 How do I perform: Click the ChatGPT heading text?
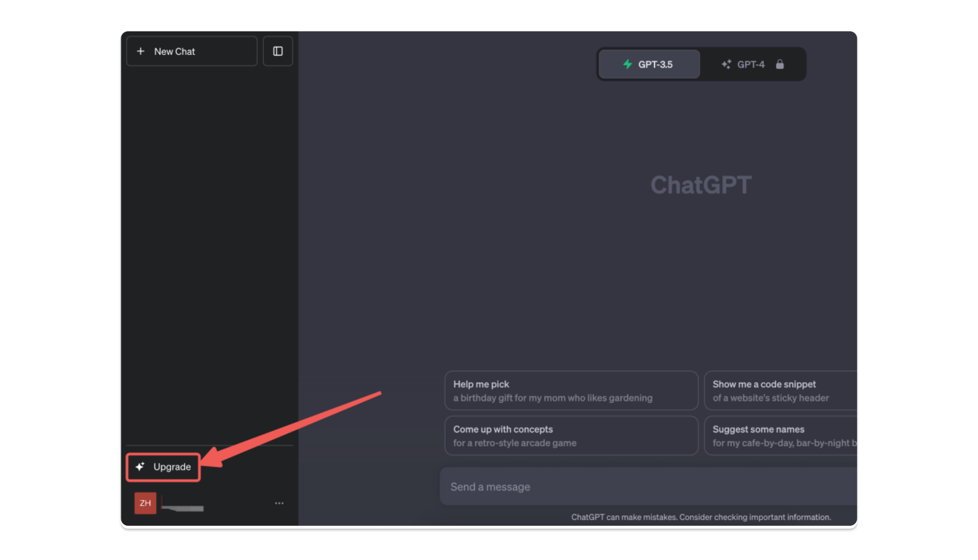(701, 185)
